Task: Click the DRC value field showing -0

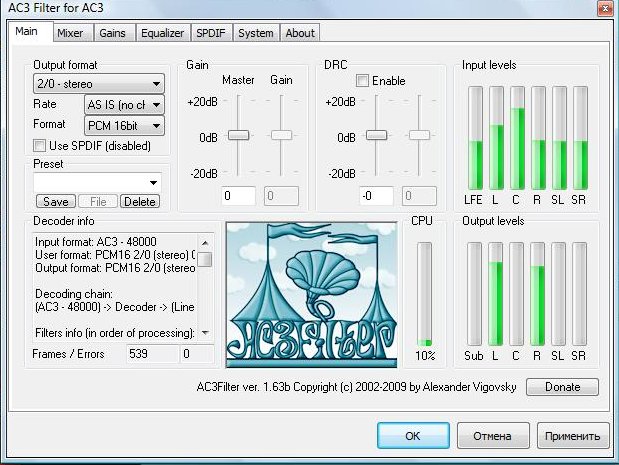Action: 376,196
